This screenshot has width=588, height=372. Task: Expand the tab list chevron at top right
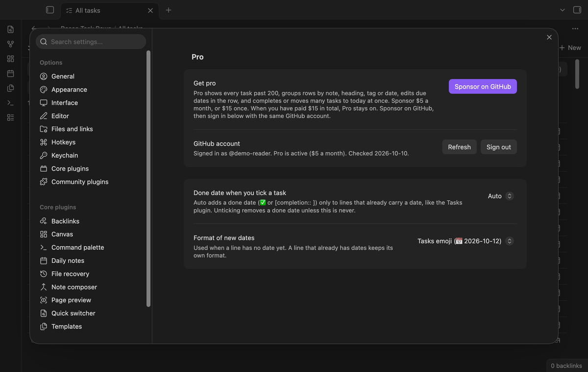pyautogui.click(x=562, y=10)
